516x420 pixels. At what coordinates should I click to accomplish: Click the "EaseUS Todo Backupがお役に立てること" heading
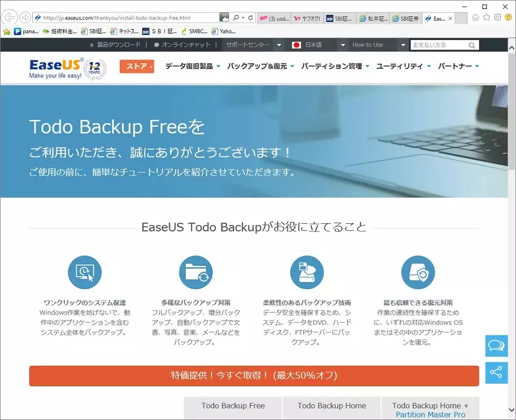254,227
